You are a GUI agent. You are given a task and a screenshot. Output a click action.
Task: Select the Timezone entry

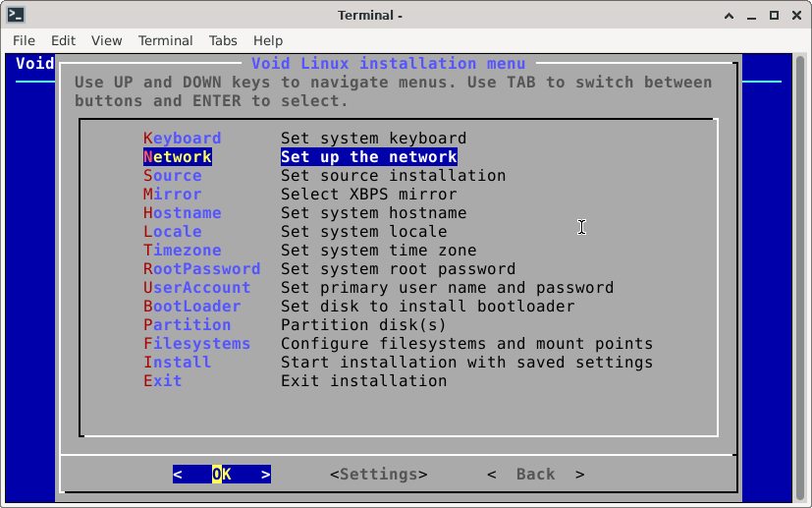182,251
